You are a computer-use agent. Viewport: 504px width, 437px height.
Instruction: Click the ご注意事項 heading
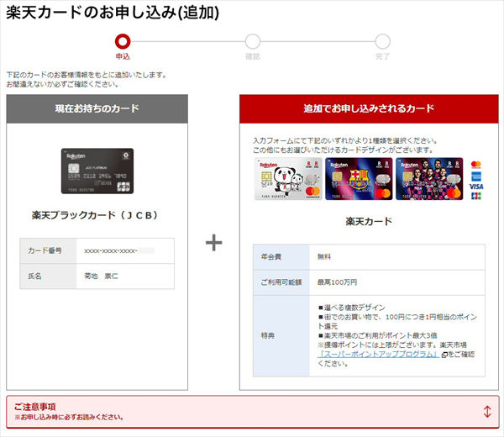pyautogui.click(x=34, y=407)
